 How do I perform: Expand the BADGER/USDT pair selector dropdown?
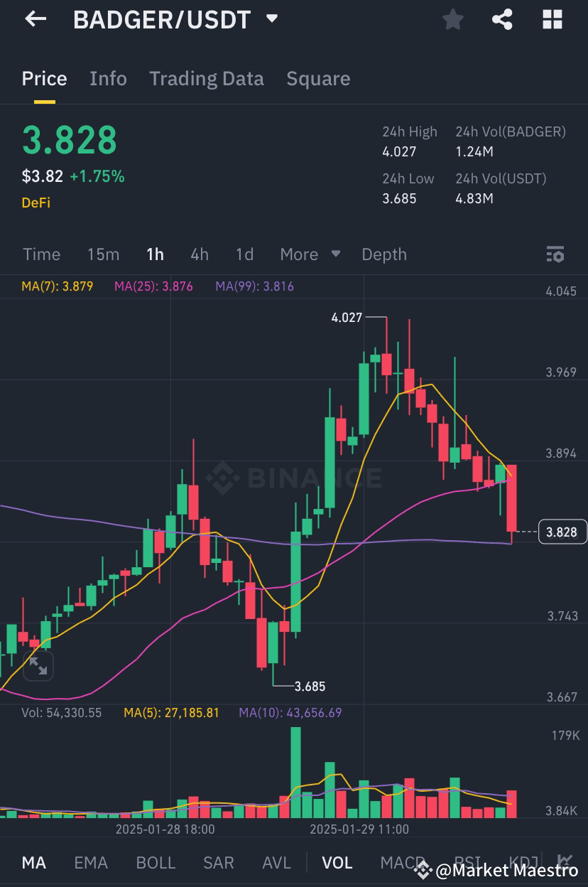[x=271, y=19]
